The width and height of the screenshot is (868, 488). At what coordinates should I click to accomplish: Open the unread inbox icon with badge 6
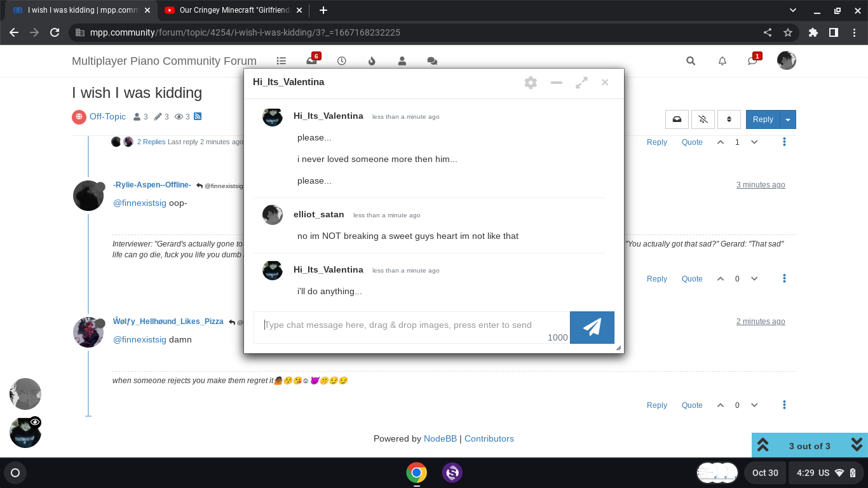coord(312,60)
